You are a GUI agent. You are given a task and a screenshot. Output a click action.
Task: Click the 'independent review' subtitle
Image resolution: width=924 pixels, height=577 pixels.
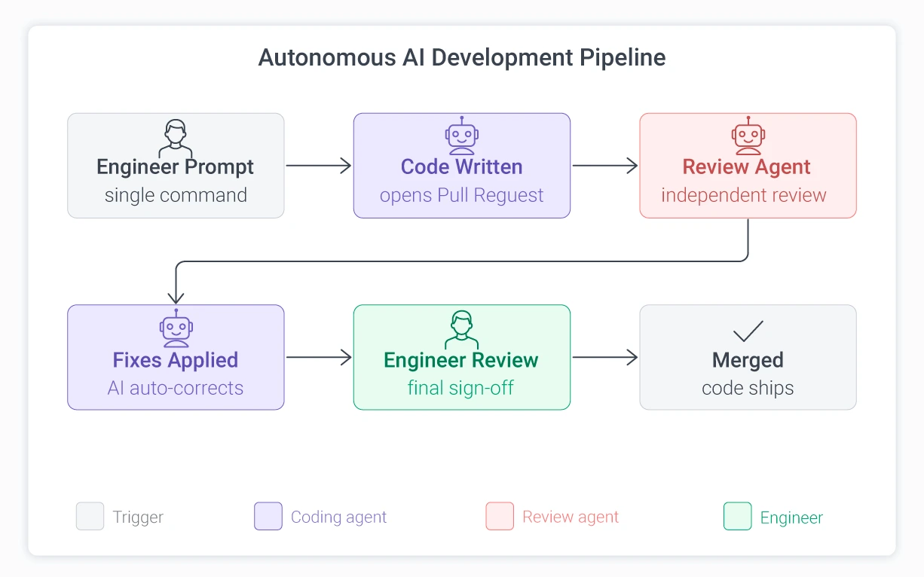tap(744, 196)
